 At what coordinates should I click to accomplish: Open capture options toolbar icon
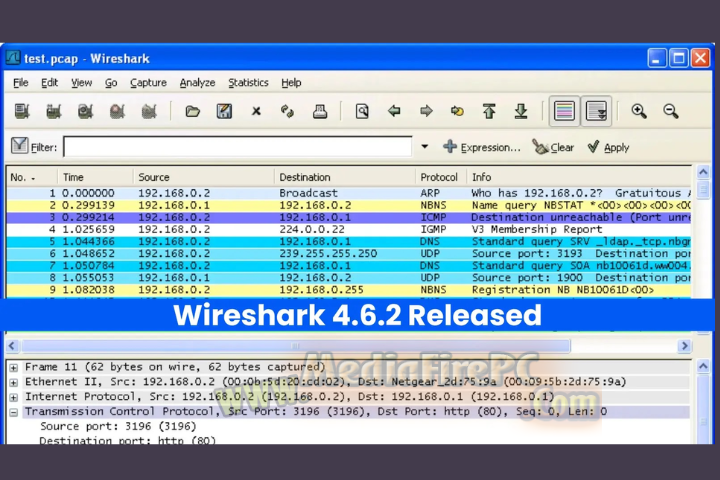(x=54, y=111)
